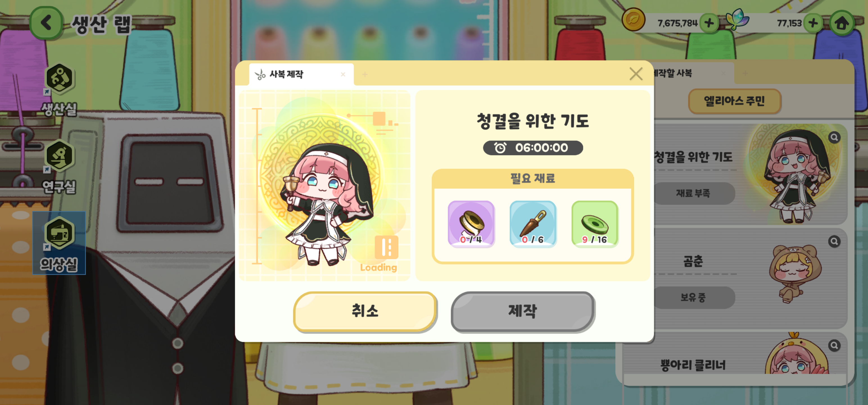Tap the brown needle material icon

click(x=533, y=224)
